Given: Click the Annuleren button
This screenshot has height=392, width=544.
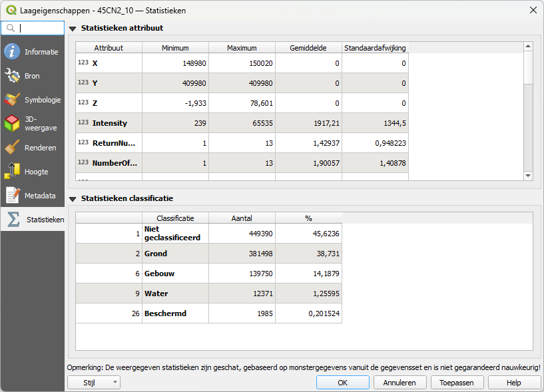Looking at the screenshot, I should tap(400, 383).
